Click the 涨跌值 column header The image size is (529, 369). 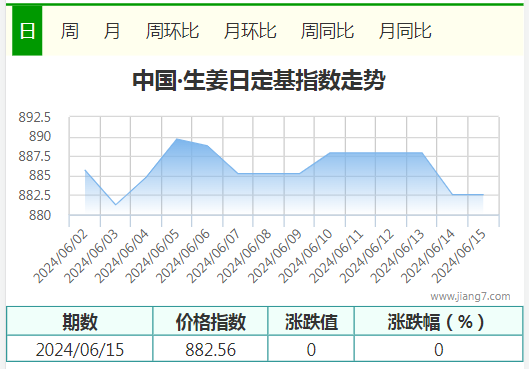tap(311, 321)
